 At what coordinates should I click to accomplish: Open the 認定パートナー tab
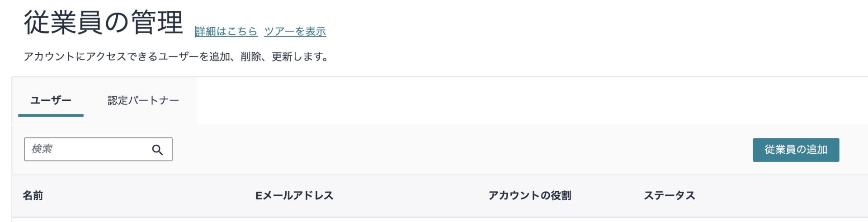(143, 100)
